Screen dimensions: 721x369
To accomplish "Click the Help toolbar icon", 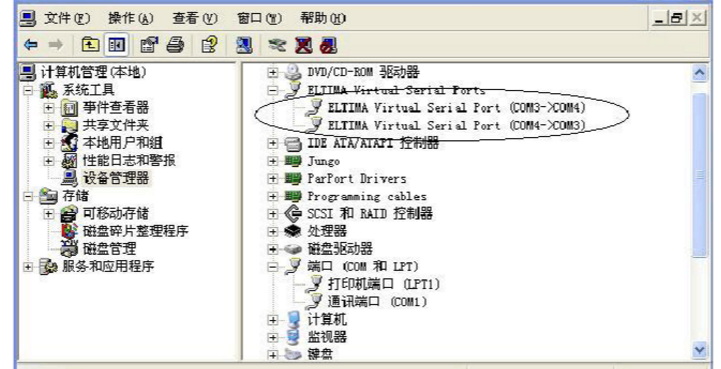I will 209,45.
